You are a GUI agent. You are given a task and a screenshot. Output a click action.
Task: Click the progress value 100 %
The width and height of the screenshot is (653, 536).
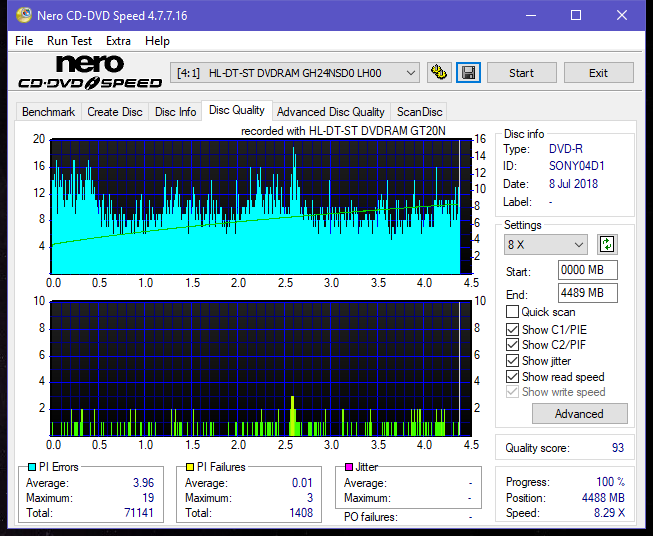click(x=611, y=482)
